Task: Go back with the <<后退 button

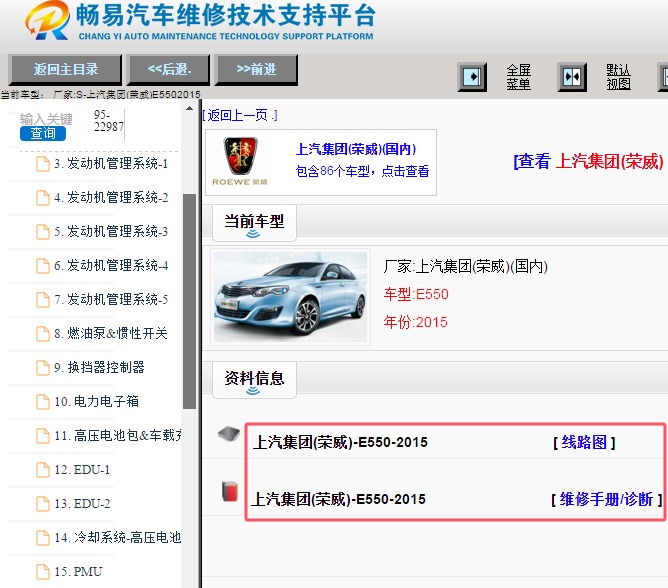Action: coord(169,69)
